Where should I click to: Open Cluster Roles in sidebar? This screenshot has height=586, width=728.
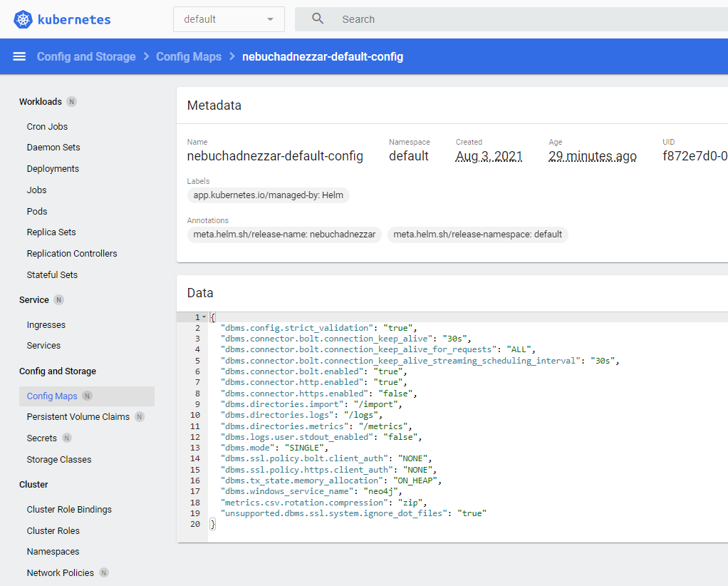(53, 530)
